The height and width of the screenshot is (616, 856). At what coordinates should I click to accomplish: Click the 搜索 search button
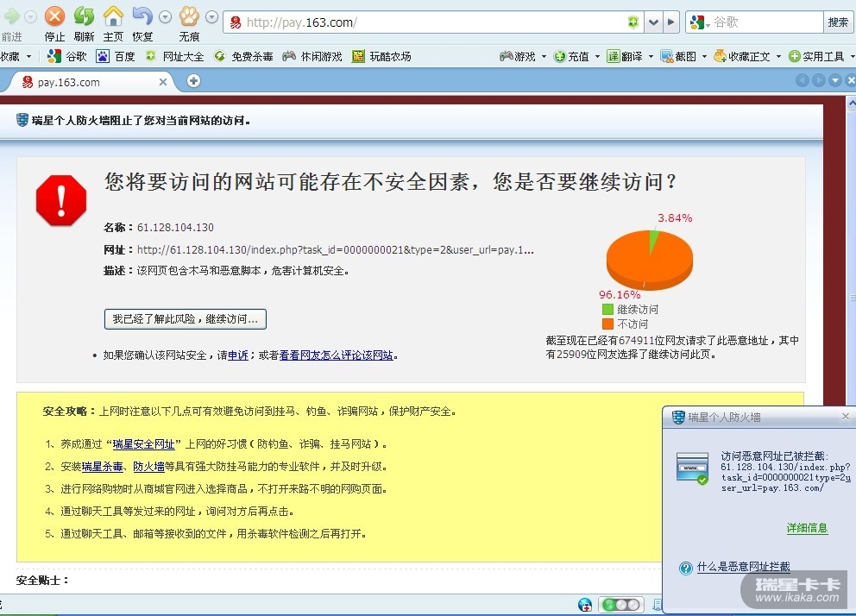(x=838, y=22)
